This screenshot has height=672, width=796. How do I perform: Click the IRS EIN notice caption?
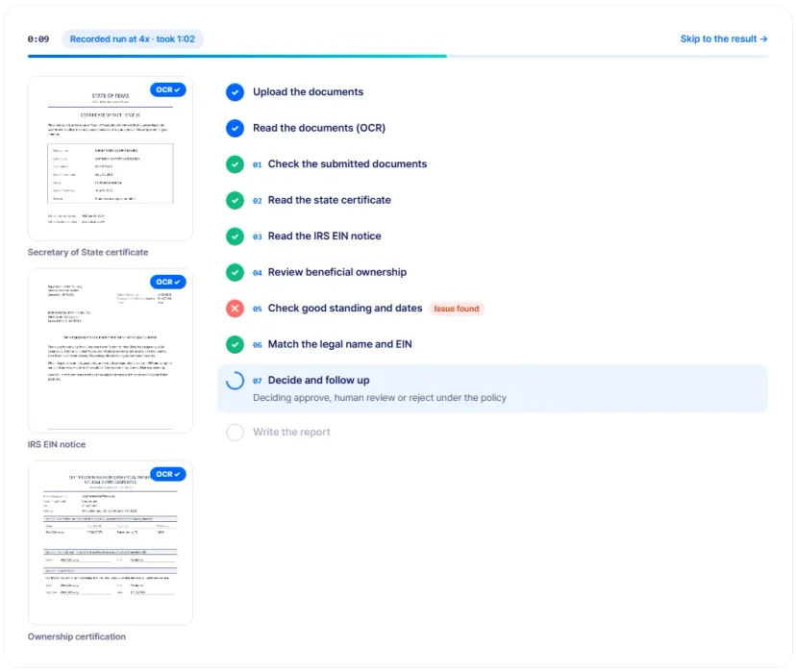click(57, 444)
